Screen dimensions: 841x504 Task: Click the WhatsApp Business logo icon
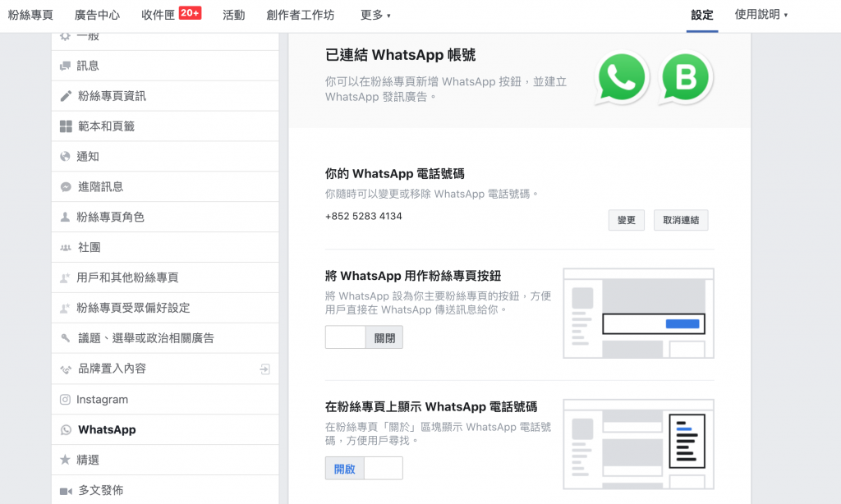pyautogui.click(x=686, y=78)
